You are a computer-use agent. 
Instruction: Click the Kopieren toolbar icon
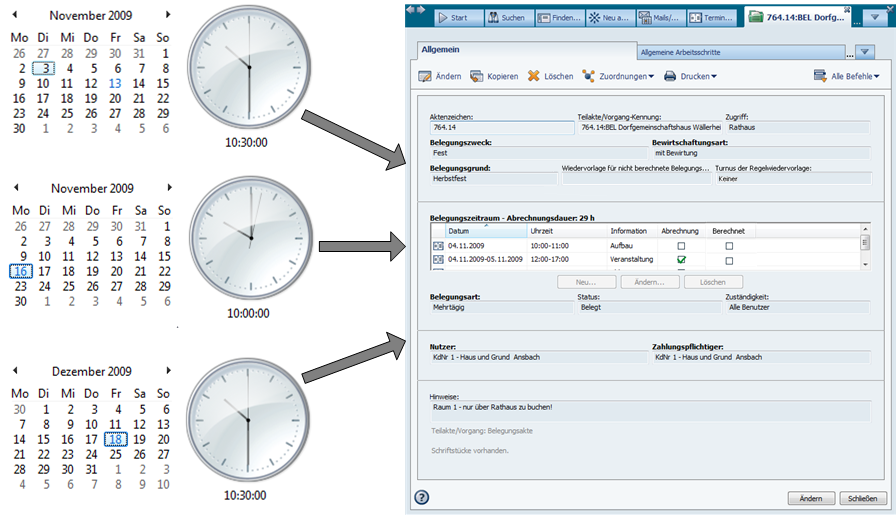(x=477, y=76)
